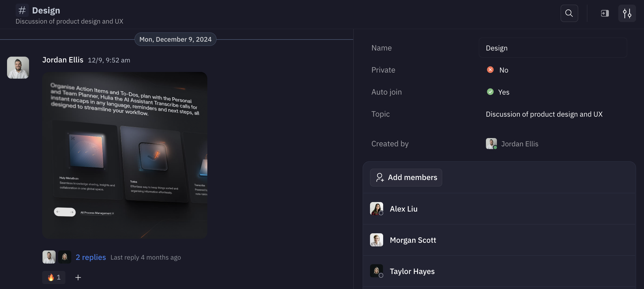Select member Morgan Scott

[x=499, y=240]
